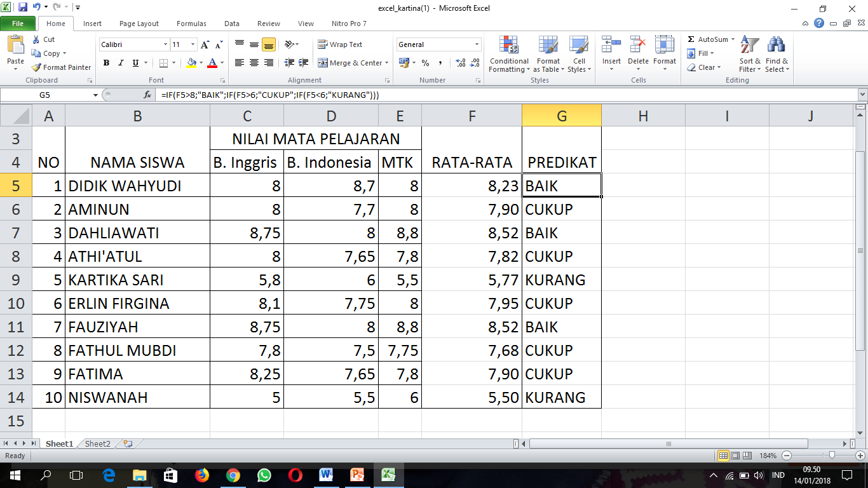Open the Format Painter
The image size is (868, 488).
[x=60, y=67]
